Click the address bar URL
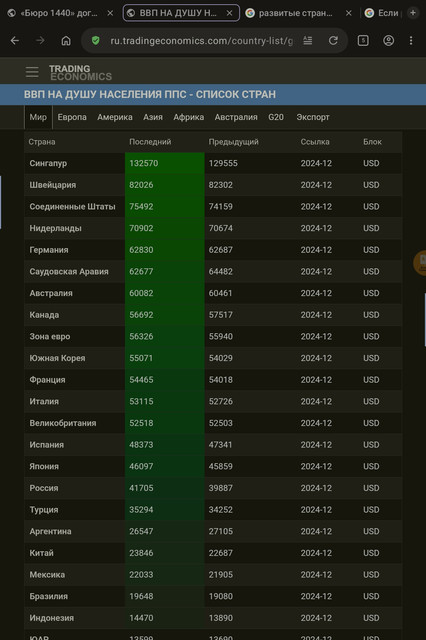Screen dimensions: 426x640 (x=202, y=40)
